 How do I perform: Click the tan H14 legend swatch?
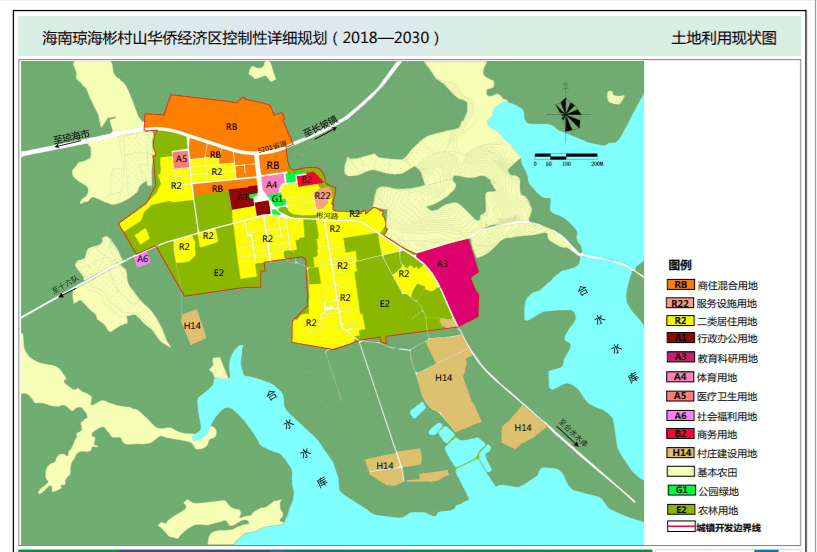point(681,453)
